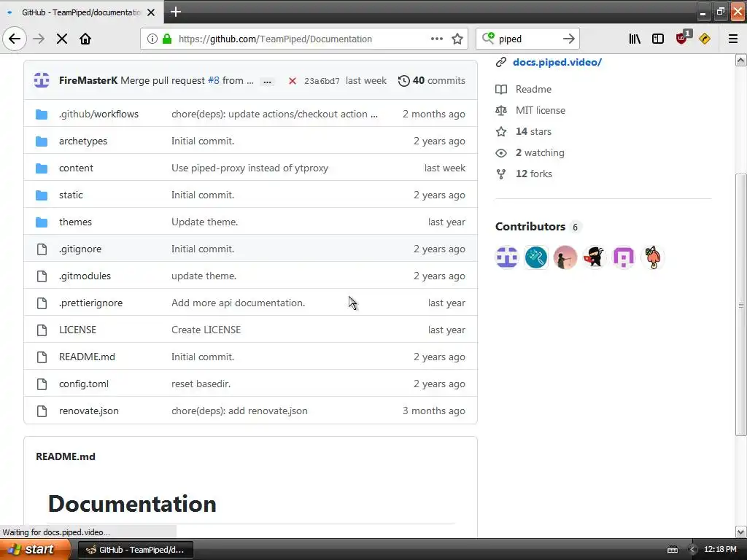Open FireMasterK avatar in commit header
747x560 pixels.
(42, 80)
